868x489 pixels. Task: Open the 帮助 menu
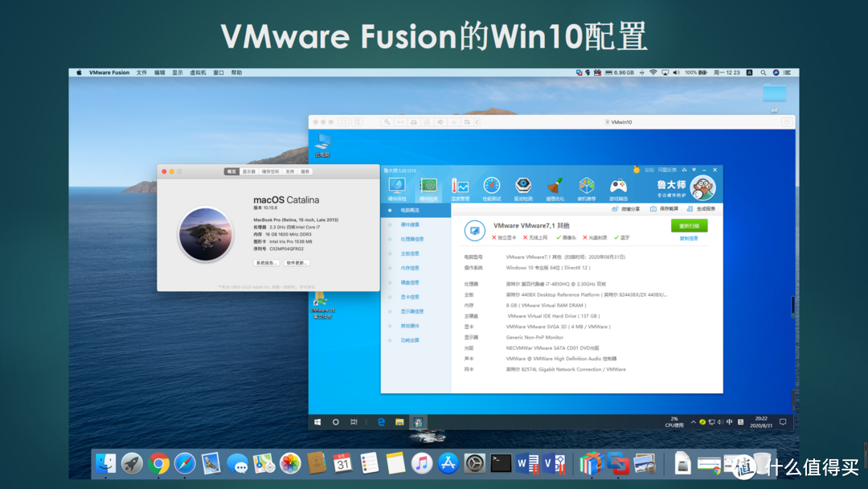[x=236, y=72]
